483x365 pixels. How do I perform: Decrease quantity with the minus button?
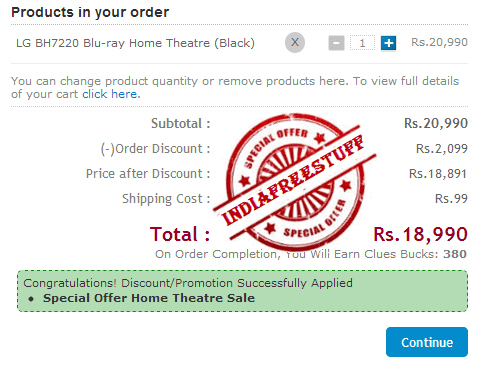[x=336, y=43]
